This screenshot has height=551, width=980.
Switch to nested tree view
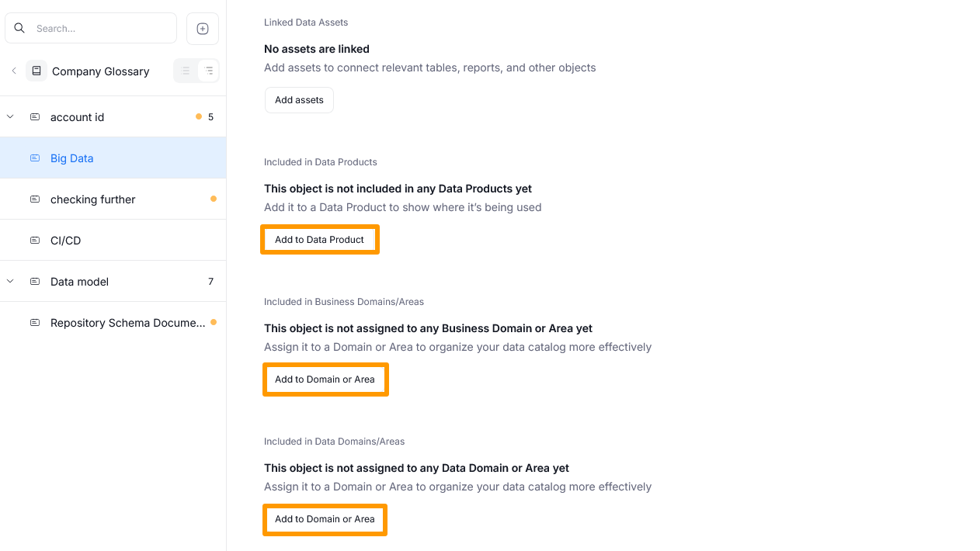point(207,70)
